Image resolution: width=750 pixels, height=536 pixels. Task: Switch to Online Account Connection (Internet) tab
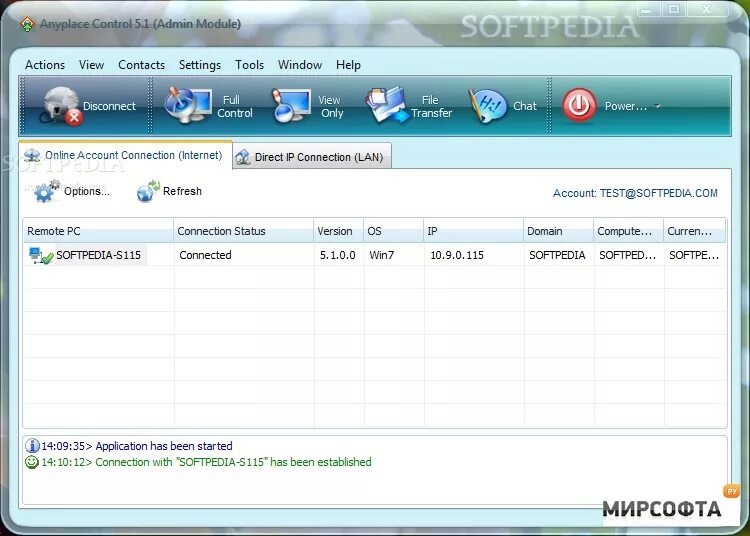[125, 155]
